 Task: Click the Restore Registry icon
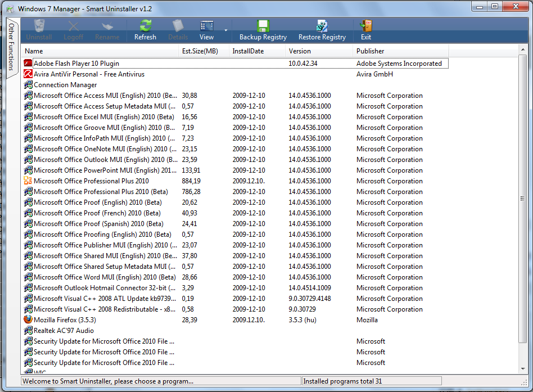tap(322, 26)
